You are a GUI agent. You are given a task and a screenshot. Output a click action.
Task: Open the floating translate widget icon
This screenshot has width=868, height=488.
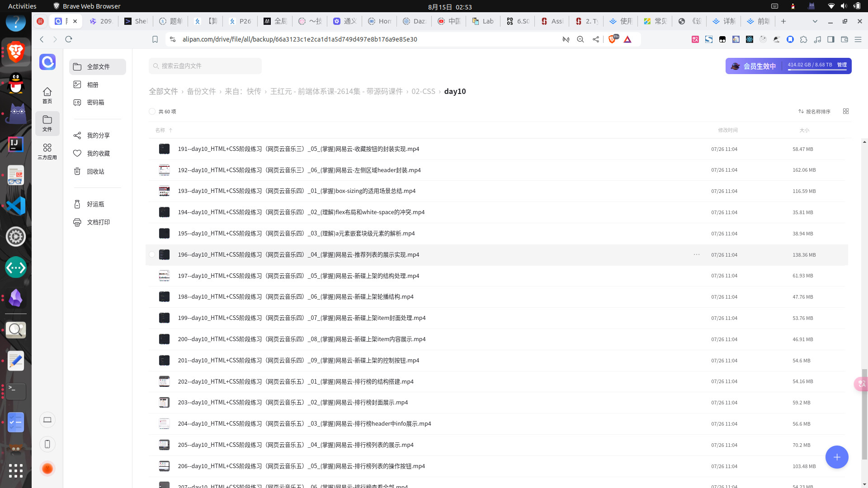[861, 384]
